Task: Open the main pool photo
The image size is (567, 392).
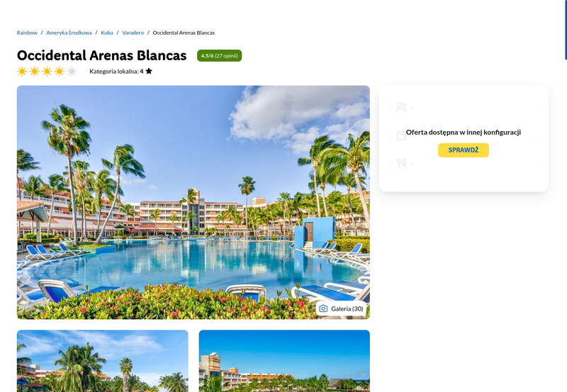Action: (193, 202)
